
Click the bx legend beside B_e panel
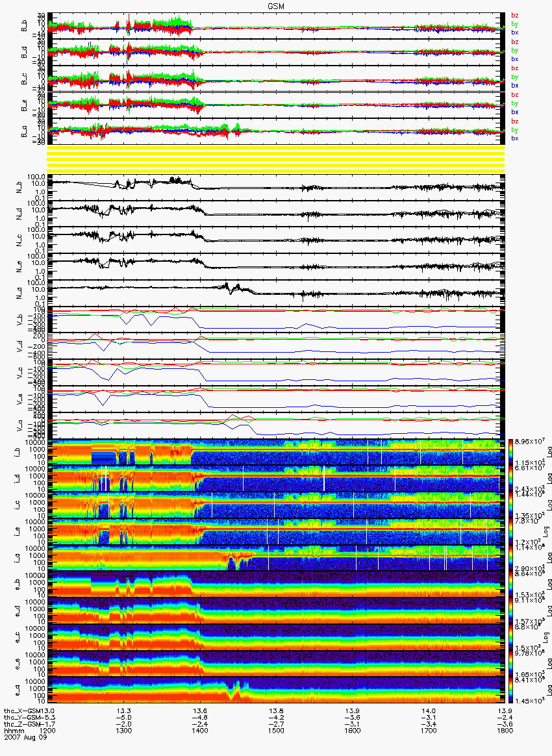[514, 112]
